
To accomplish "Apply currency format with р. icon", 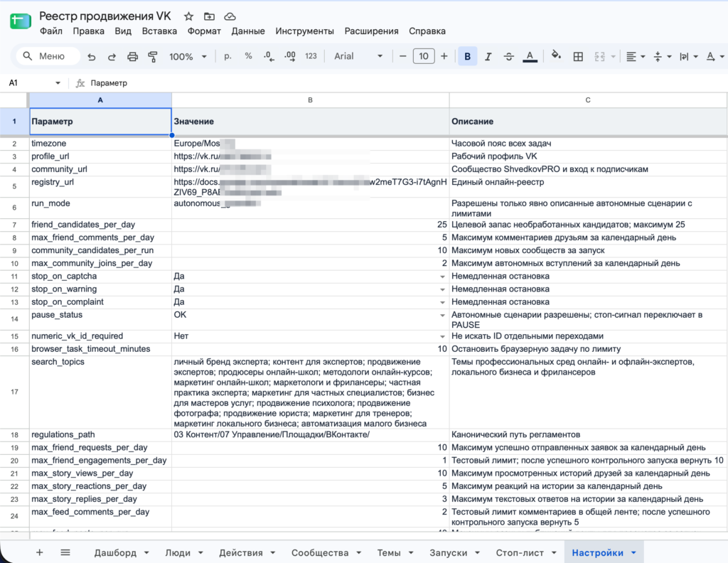I will pyautogui.click(x=227, y=56).
